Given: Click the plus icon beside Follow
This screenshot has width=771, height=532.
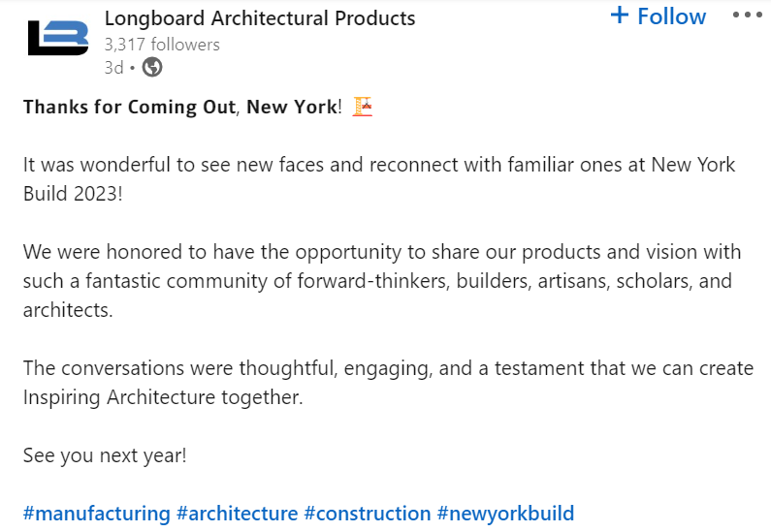Looking at the screenshot, I should [620, 15].
